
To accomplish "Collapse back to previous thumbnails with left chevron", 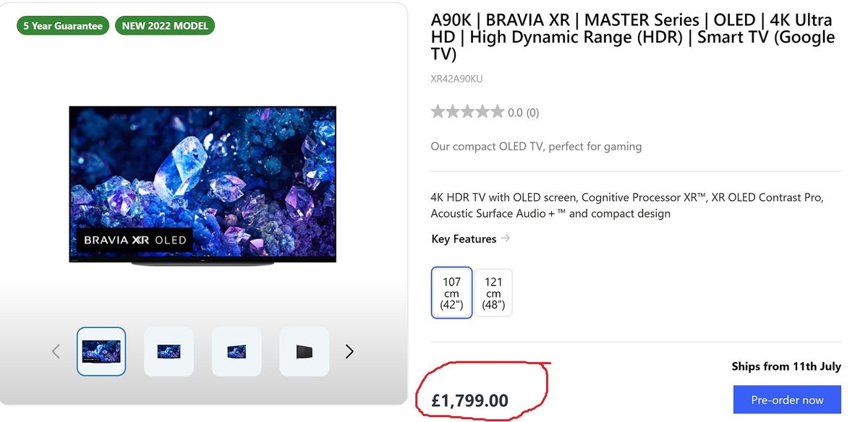I will [x=56, y=351].
